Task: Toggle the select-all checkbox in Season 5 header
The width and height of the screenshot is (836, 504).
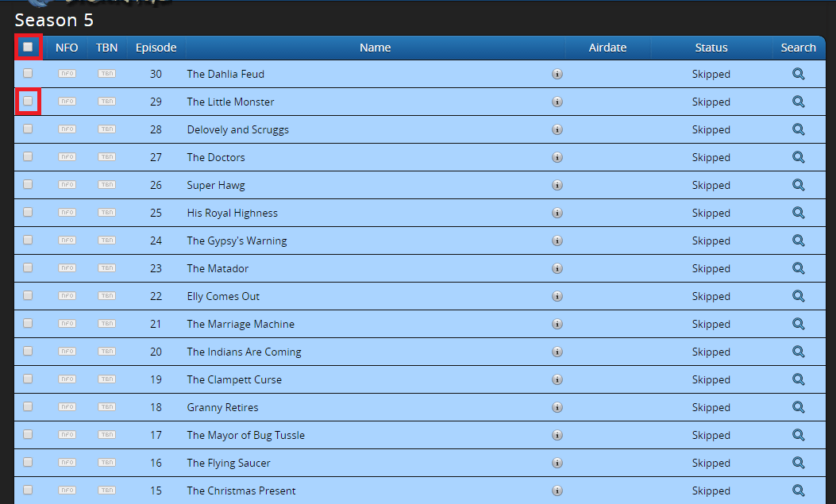Action: pos(28,48)
